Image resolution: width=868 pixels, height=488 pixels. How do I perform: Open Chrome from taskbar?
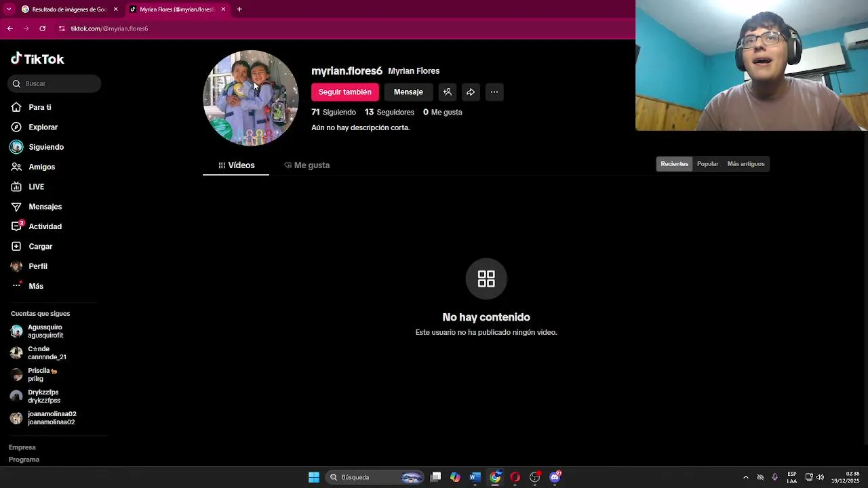[x=495, y=477]
